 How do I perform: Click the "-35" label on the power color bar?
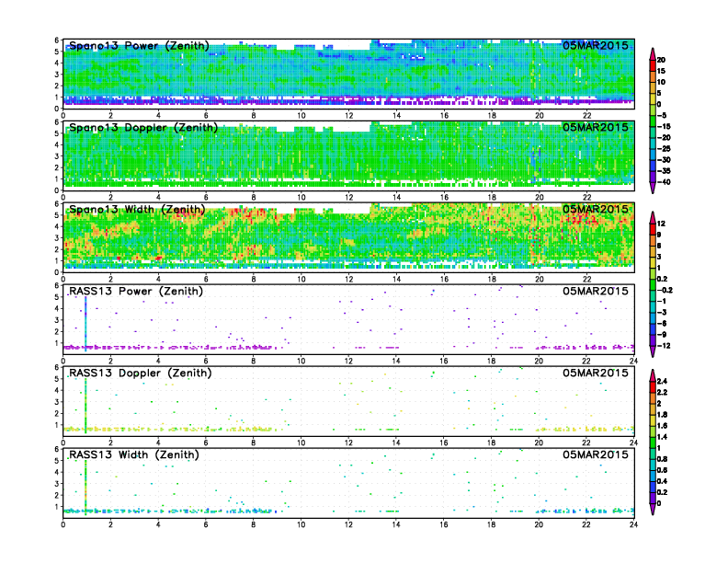coord(664,171)
